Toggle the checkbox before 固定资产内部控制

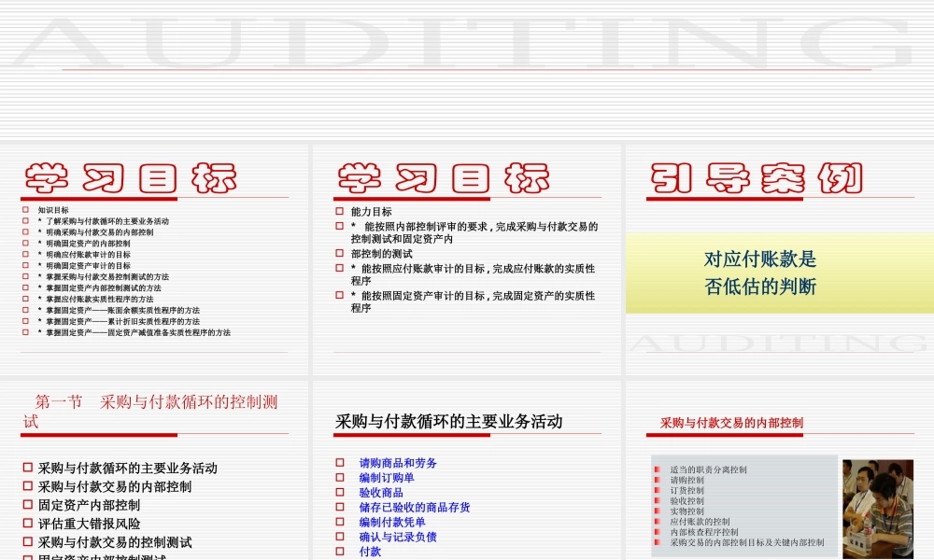(28, 503)
